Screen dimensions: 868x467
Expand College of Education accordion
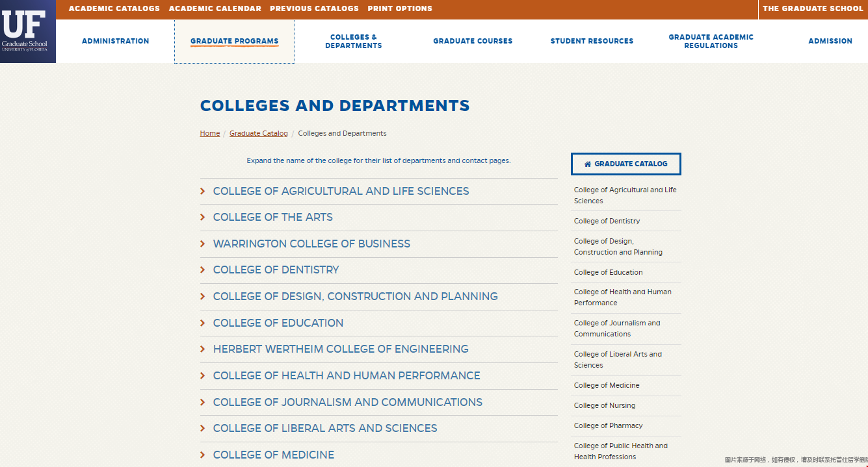[x=378, y=323]
